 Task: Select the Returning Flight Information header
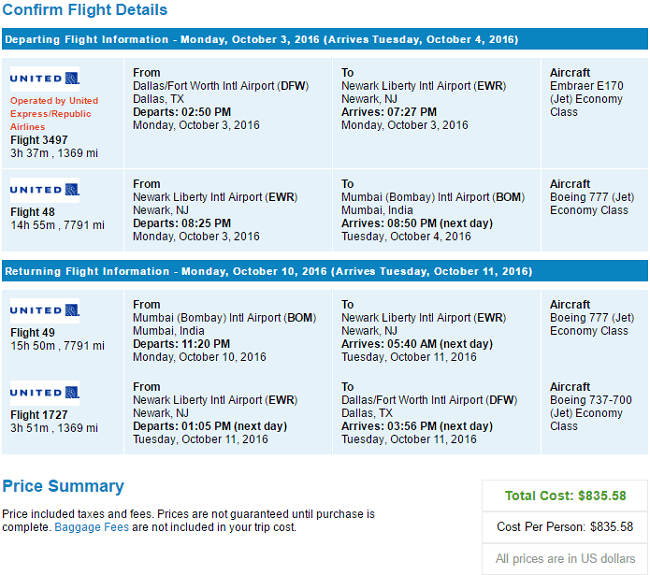[325, 271]
